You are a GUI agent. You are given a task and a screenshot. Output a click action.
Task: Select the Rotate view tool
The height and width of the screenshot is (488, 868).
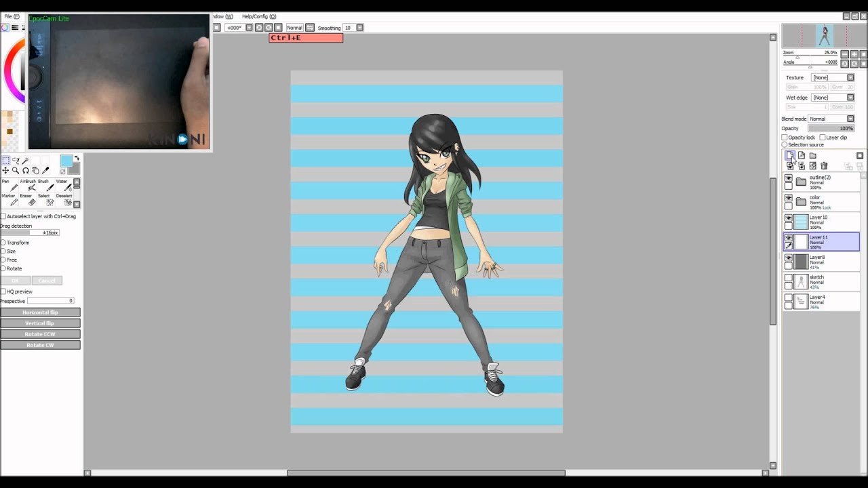[26, 171]
